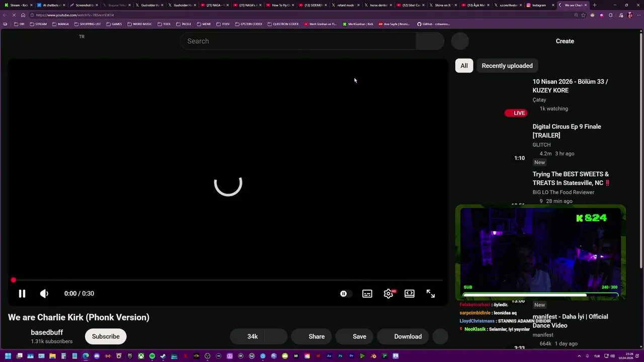Open Epic Games Launcher from the taskbar
Viewport: 644px width, 362px height.
tap(130, 356)
